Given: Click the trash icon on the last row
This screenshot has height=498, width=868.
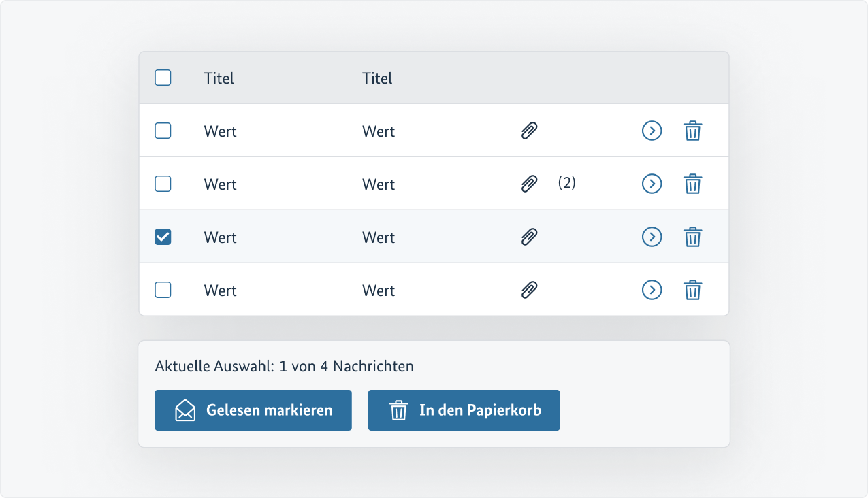Looking at the screenshot, I should [x=692, y=289].
